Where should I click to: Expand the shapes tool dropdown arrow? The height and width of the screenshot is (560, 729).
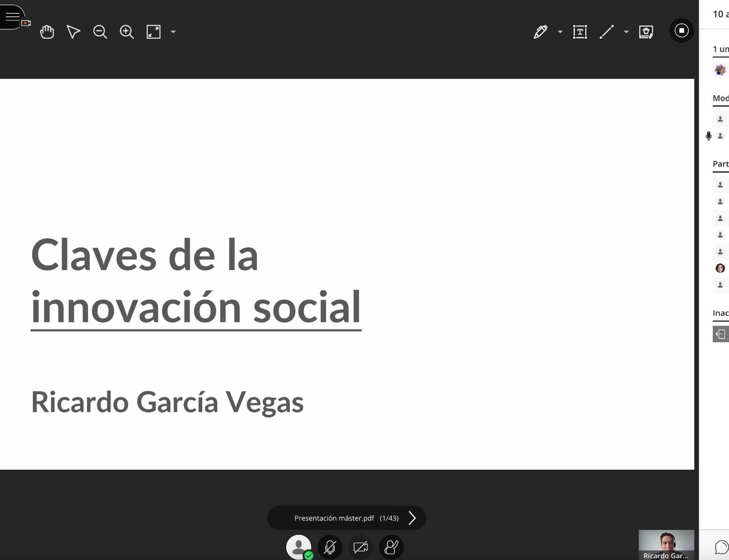[x=626, y=32]
